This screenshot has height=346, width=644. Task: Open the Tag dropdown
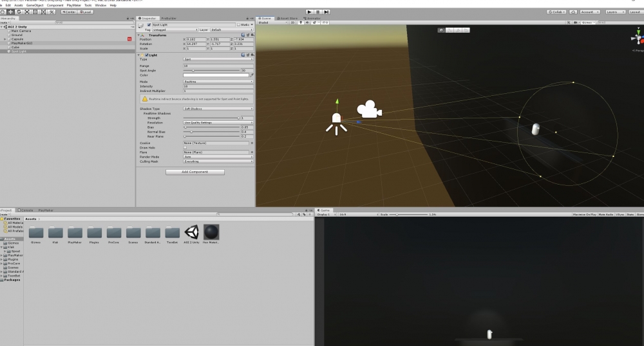coord(175,30)
